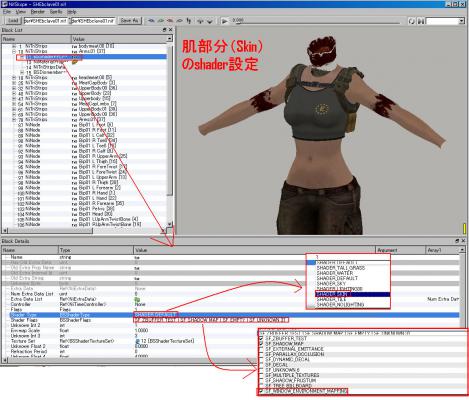Click the Load button
Viewport: 469px width, 400px height.
pyautogui.click(x=13, y=21)
